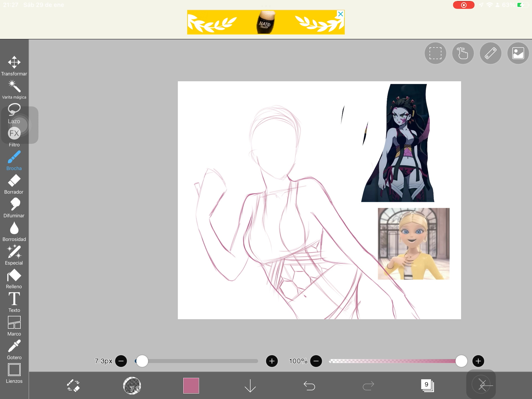Select the Especial tool

[x=14, y=255]
